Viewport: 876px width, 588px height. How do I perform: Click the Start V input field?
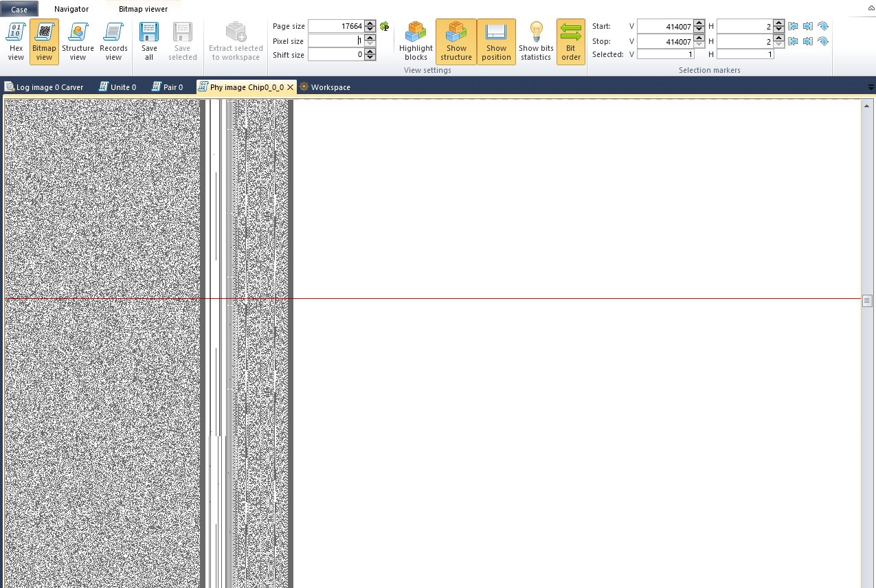665,26
